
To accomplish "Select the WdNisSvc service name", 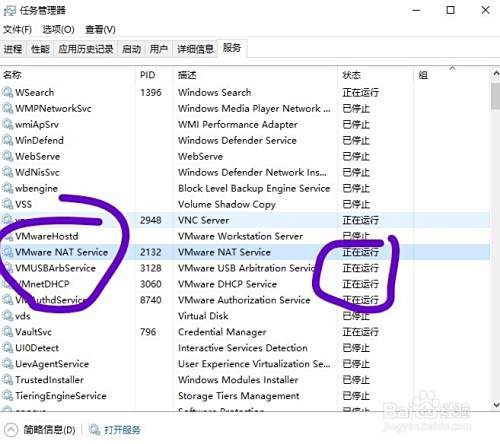I will tap(37, 172).
